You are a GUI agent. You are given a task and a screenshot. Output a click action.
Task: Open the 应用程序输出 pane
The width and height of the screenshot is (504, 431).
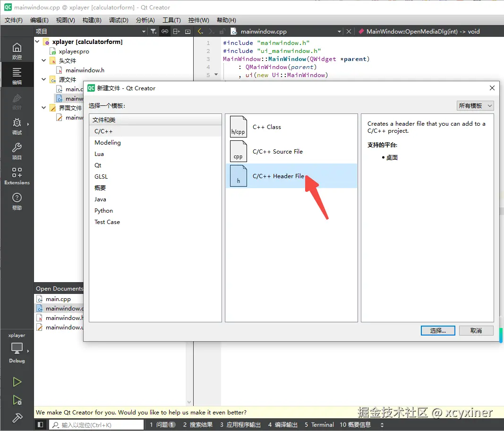point(240,424)
